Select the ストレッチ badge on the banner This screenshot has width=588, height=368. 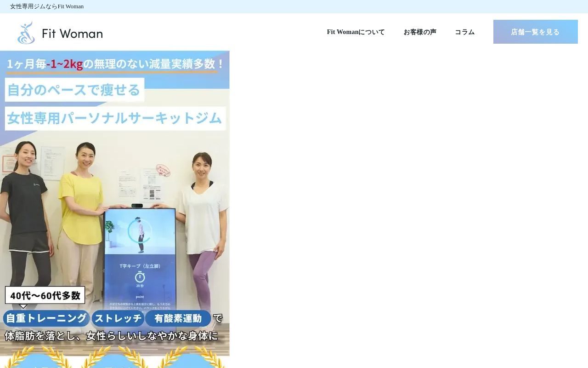118,318
